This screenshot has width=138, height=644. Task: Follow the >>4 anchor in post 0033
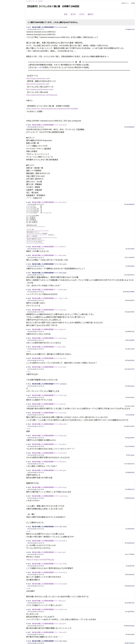click(x=28, y=588)
